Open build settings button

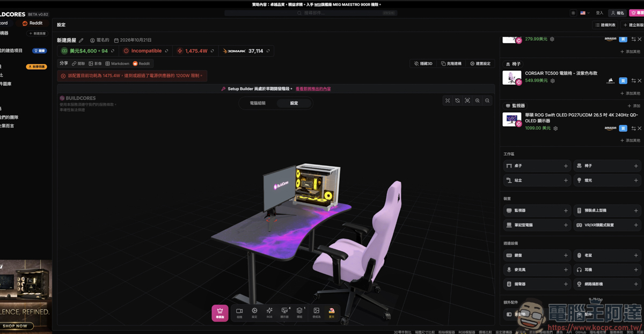pos(480,63)
